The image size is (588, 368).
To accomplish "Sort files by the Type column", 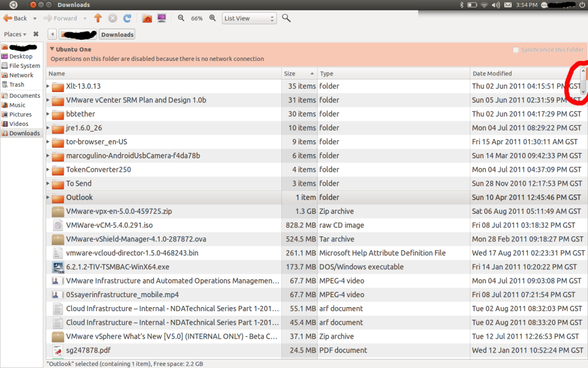I will [393, 74].
